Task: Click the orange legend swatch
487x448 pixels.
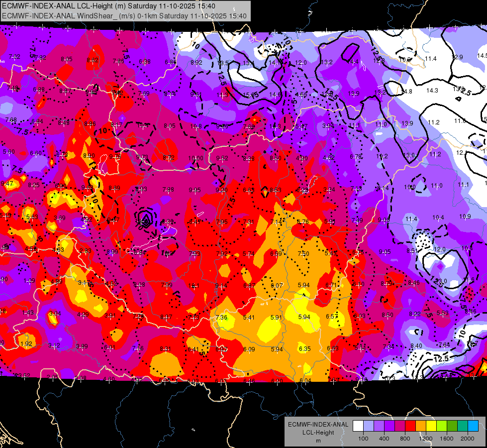Action: pos(421,426)
